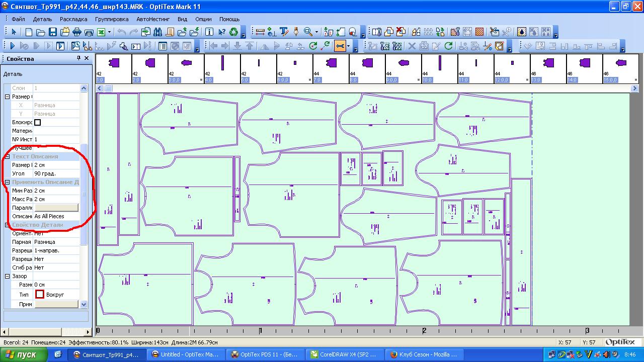Undo the last action
Viewport: 644px width, 362px height.
[122, 32]
